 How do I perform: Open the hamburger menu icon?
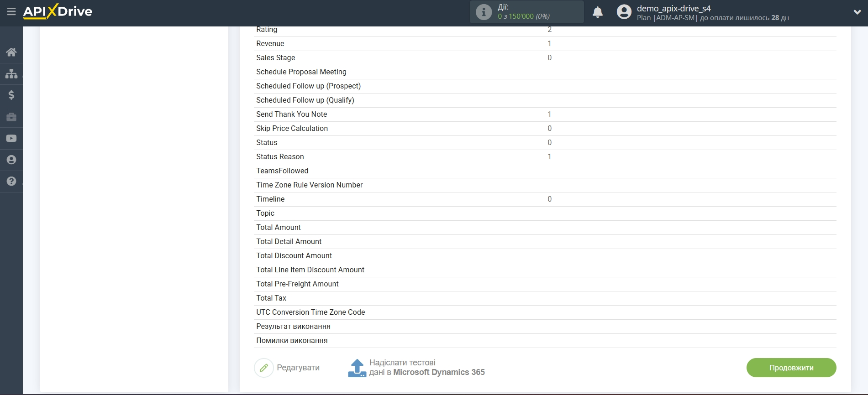(x=11, y=11)
